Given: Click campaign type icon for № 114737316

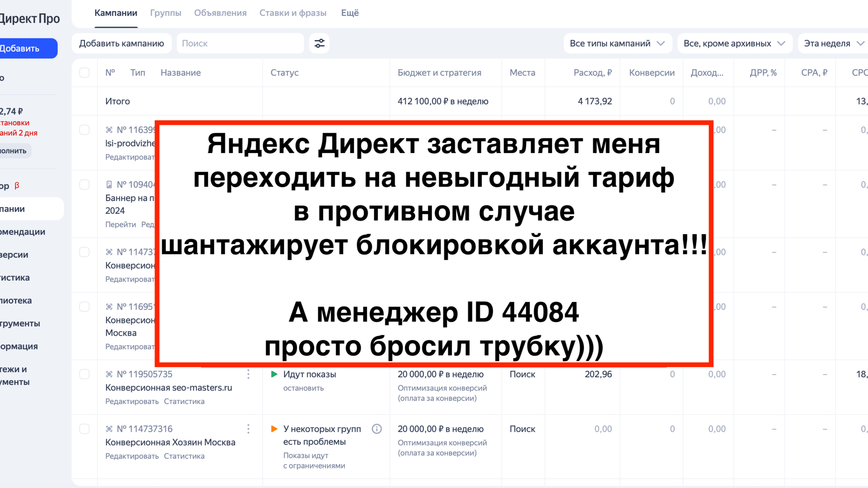Looking at the screenshot, I should click(109, 429).
